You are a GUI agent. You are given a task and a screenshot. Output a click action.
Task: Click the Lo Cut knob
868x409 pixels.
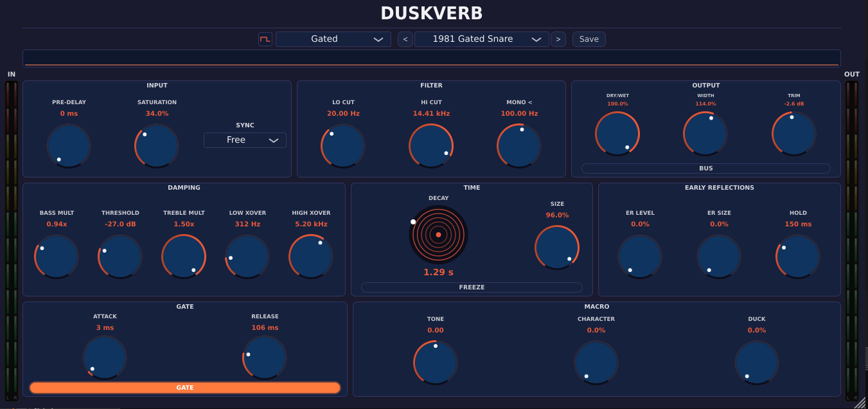coord(343,146)
